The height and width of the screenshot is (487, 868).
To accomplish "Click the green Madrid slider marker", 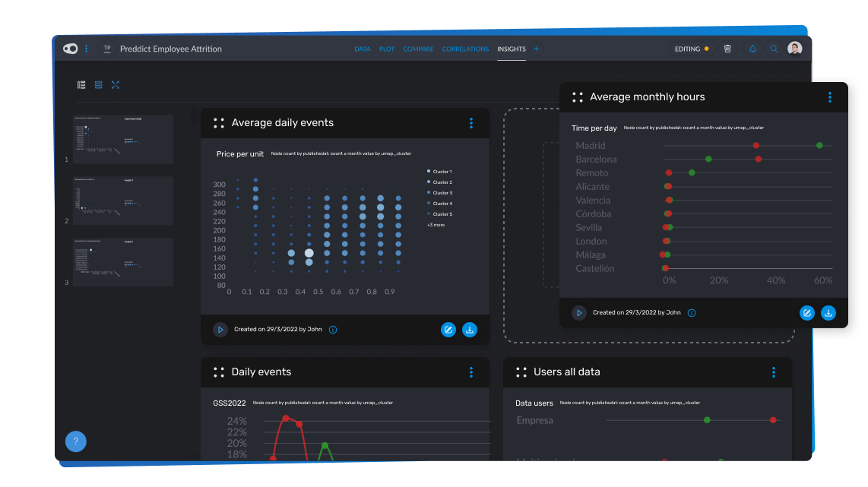I will click(x=819, y=144).
